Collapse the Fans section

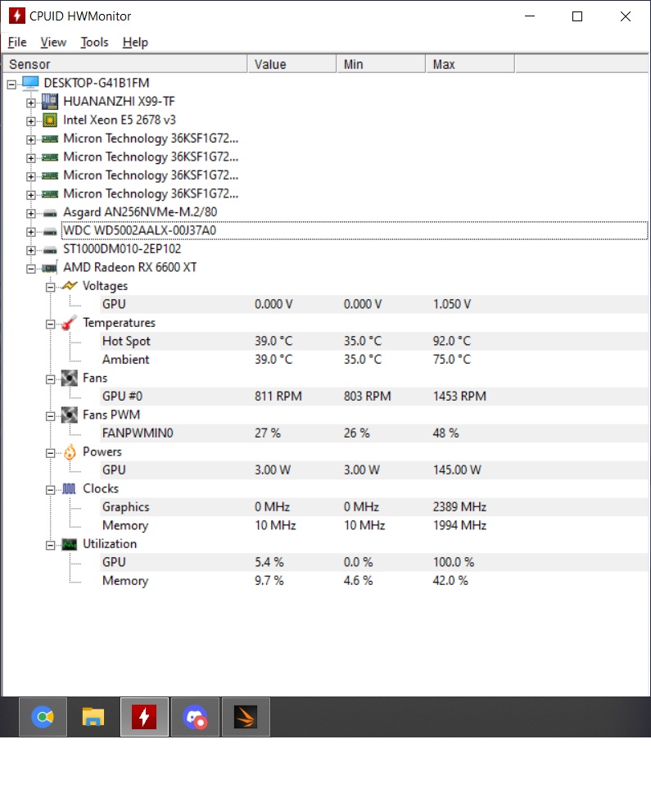50,379
